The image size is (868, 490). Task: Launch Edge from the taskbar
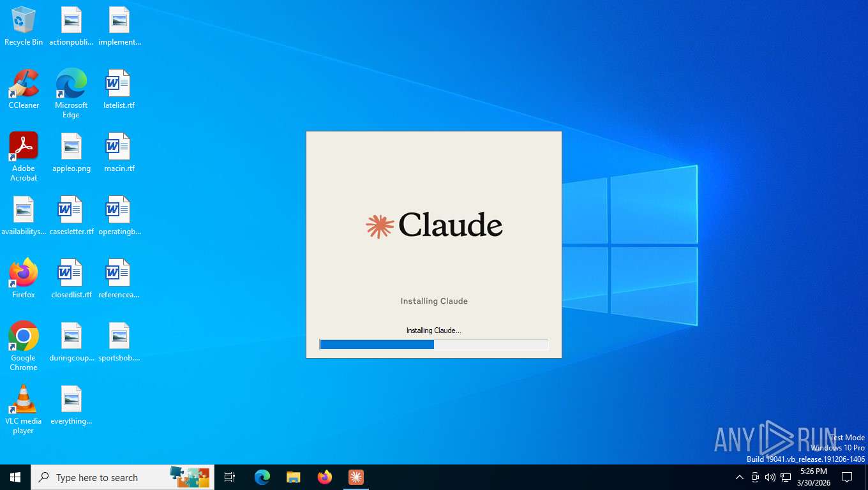click(262, 477)
